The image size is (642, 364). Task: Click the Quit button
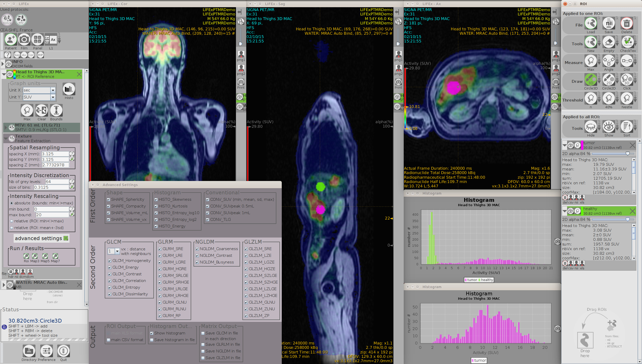(64, 351)
